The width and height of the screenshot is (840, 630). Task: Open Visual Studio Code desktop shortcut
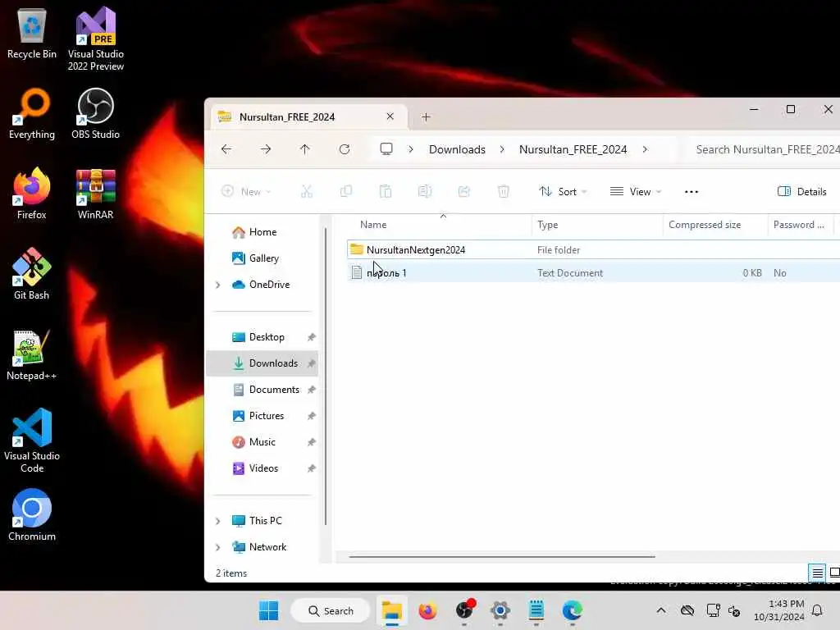32,441
